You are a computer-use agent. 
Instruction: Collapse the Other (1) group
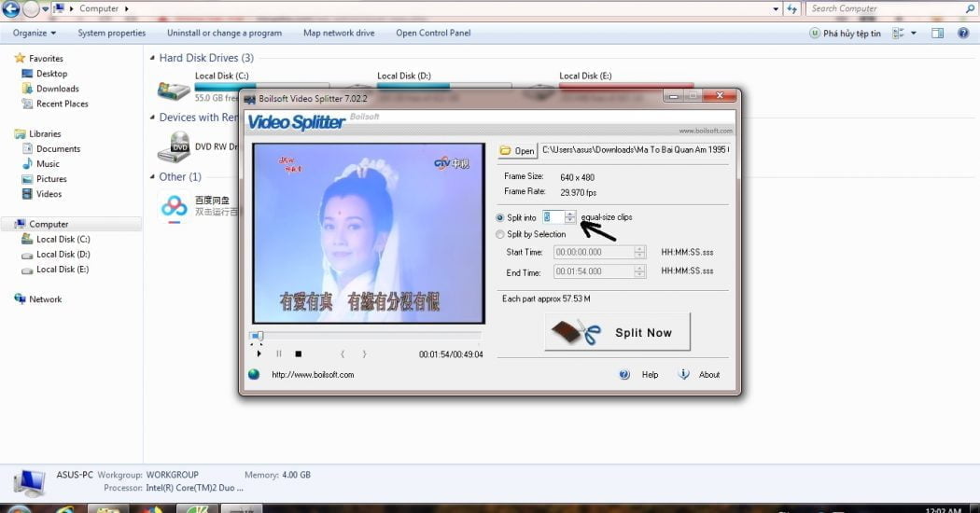(x=152, y=177)
